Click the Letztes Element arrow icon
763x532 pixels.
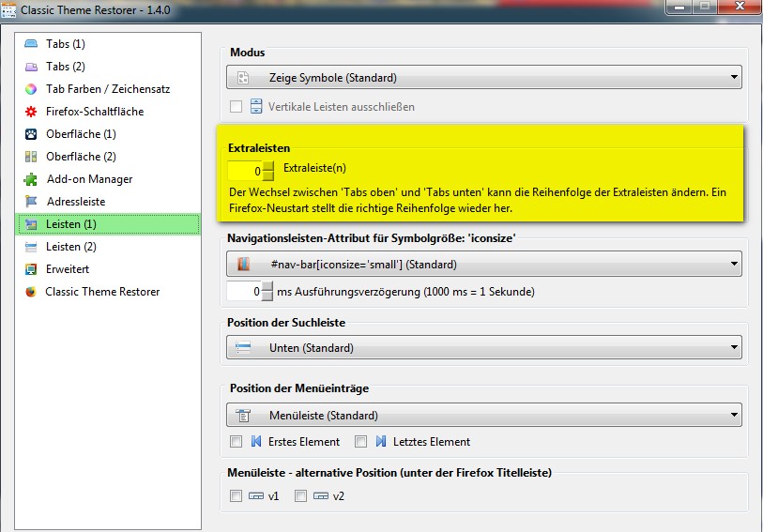(381, 442)
